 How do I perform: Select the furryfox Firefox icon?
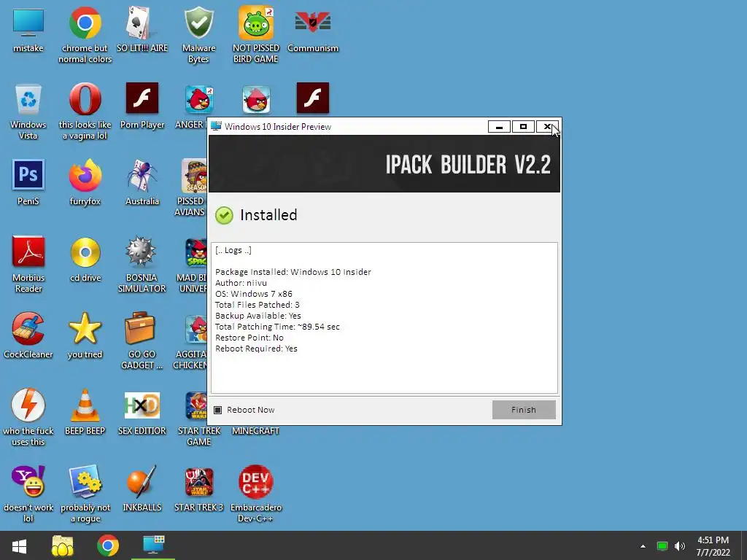(x=85, y=175)
